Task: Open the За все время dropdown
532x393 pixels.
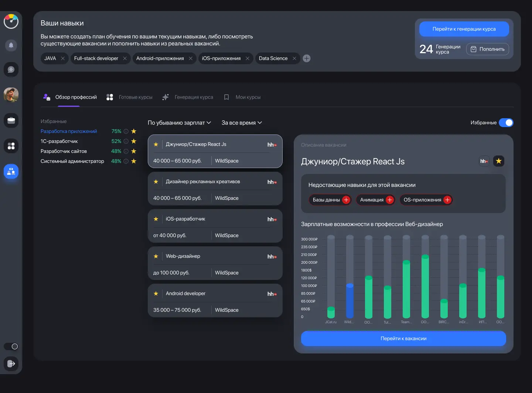Action: pyautogui.click(x=242, y=123)
